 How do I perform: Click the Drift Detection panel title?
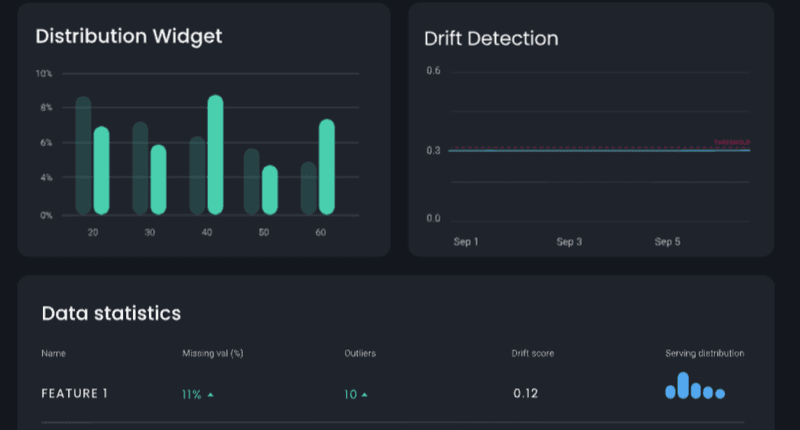(x=491, y=39)
